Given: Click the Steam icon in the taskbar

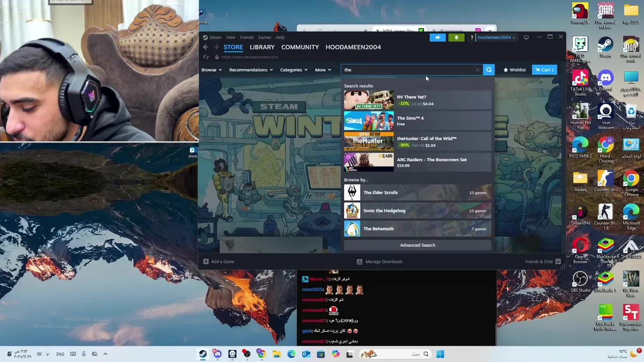Looking at the screenshot, I should [202, 354].
